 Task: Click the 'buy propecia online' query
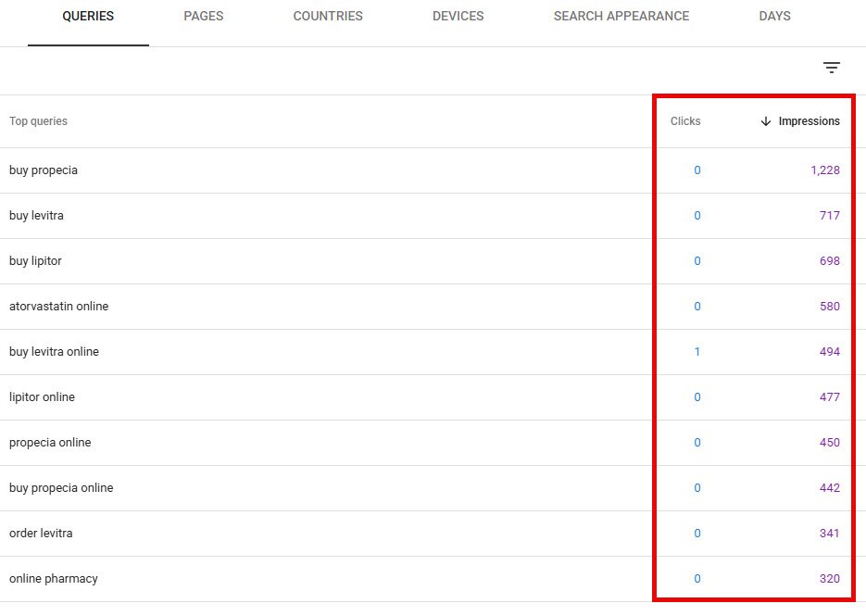click(61, 487)
